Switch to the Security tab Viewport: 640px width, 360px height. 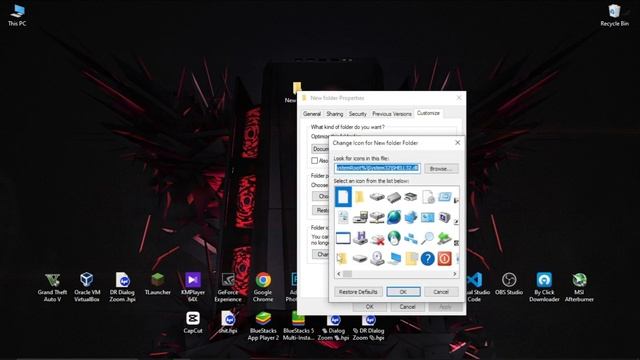click(x=358, y=114)
